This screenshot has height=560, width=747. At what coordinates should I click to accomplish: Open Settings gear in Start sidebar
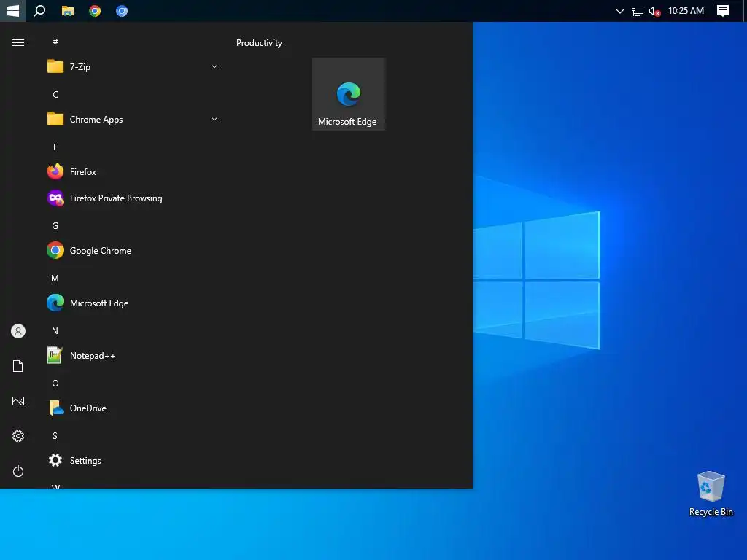(18, 436)
